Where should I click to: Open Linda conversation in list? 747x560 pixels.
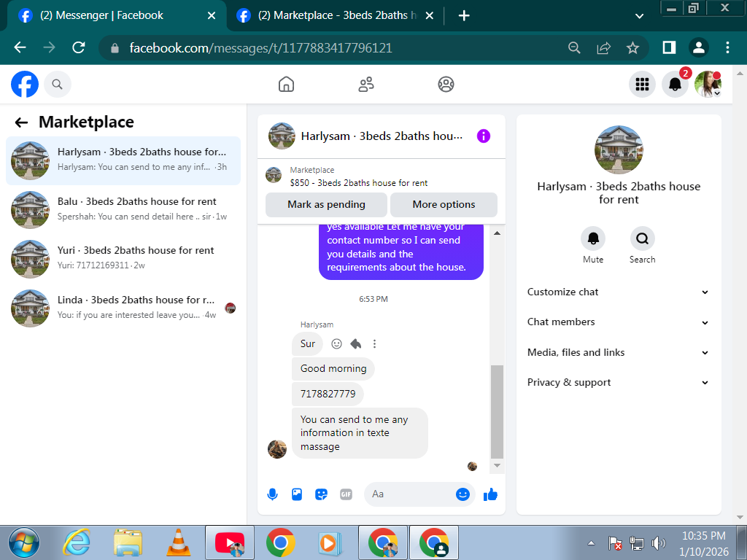point(123,308)
